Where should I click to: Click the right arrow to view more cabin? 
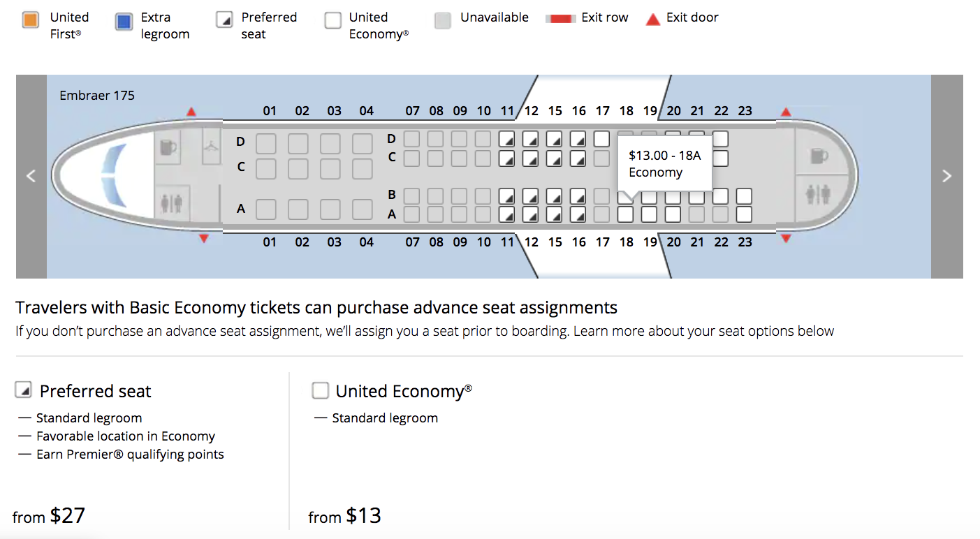tap(947, 176)
